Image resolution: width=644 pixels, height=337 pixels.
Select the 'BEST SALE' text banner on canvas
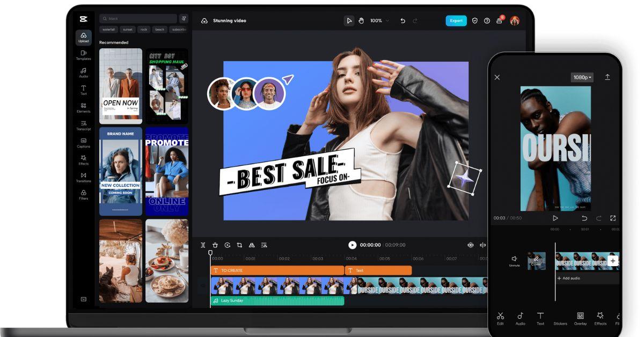(x=290, y=172)
